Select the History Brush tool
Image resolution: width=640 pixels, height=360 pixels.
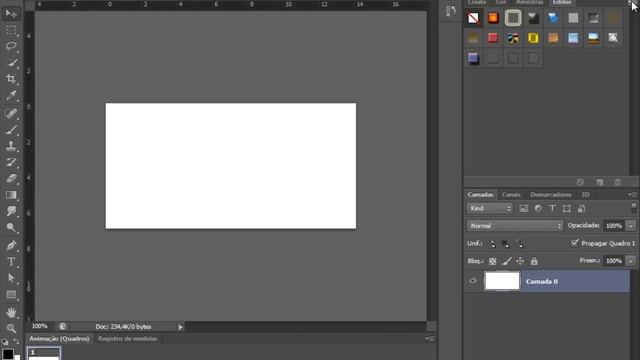click(x=11, y=162)
